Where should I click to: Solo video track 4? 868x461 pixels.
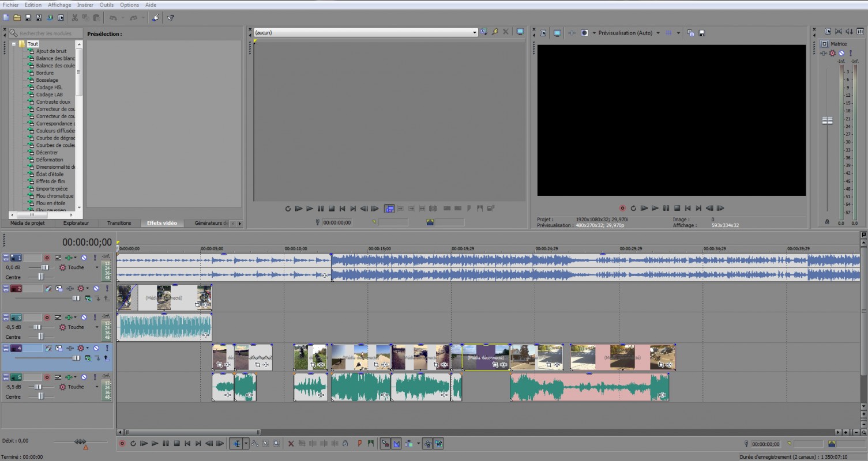107,348
